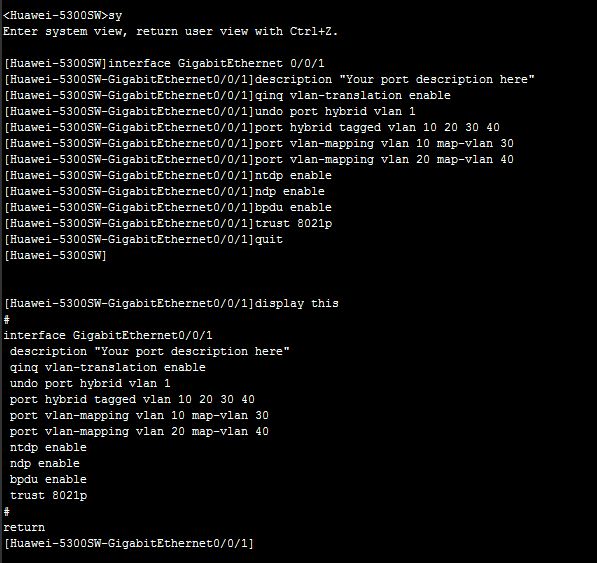The height and width of the screenshot is (563, 597).
Task: Click the '<Huawei-5300SW>sy' first line
Action: [x=63, y=15]
